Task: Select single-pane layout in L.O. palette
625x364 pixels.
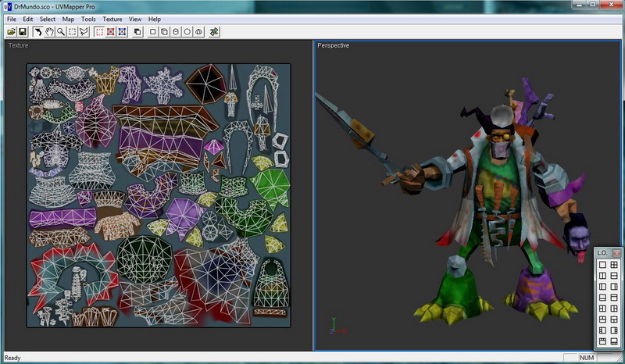Action: pyautogui.click(x=602, y=265)
